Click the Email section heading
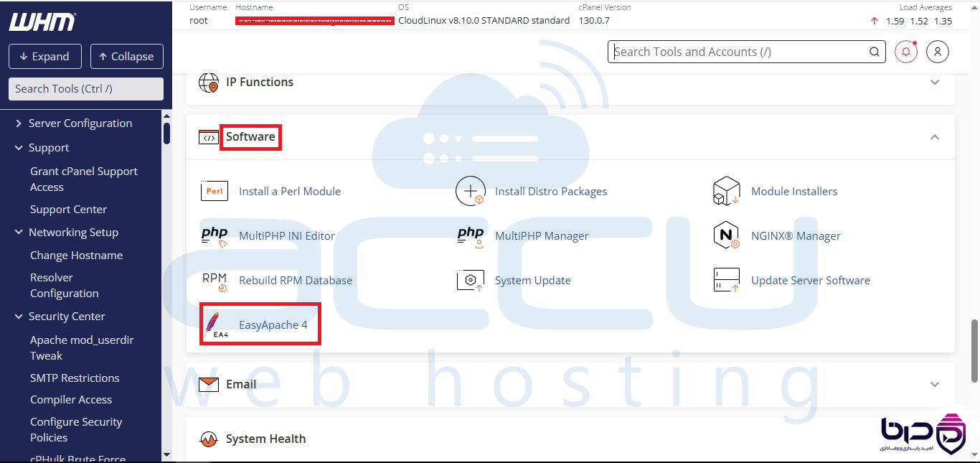The image size is (980, 463). pyautogui.click(x=241, y=384)
